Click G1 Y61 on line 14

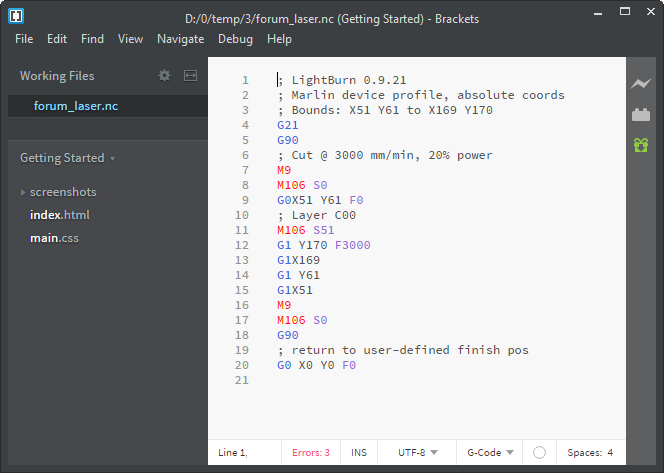299,275
